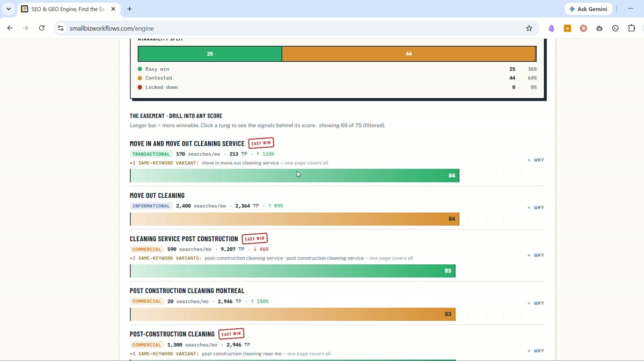
Task: Click the green score bar for Move In and Move Out
Action: pyautogui.click(x=295, y=176)
